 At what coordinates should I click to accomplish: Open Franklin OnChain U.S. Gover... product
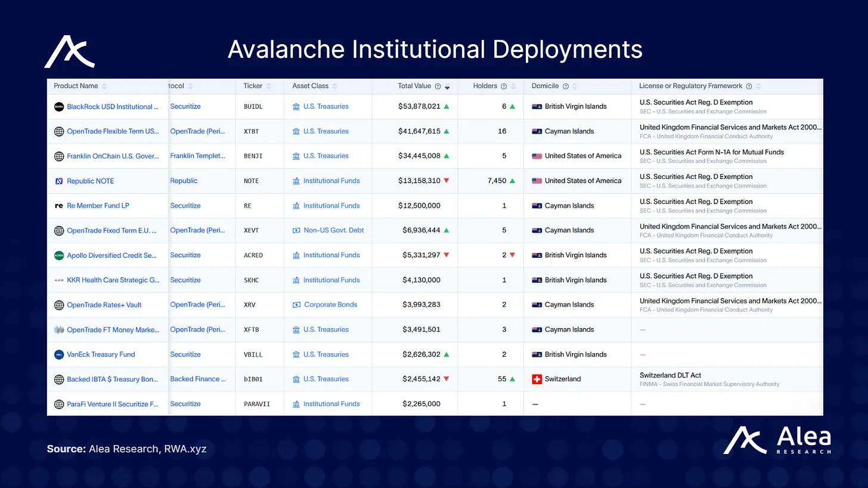113,156
